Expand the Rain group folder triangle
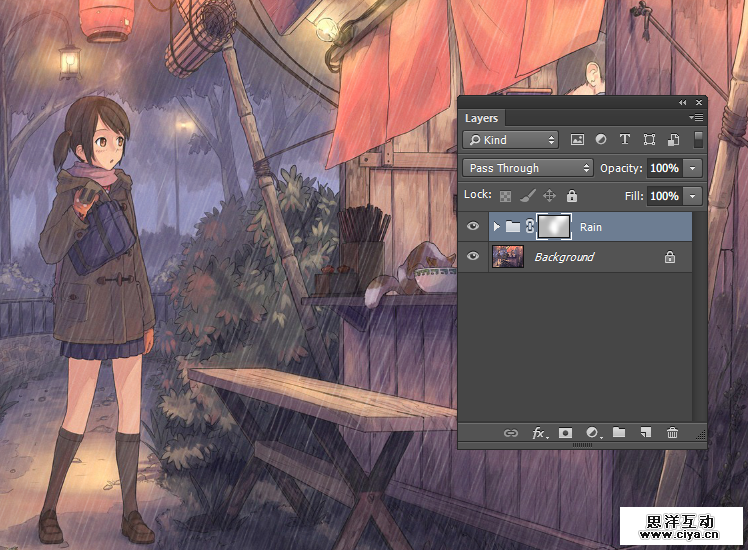 pyautogui.click(x=497, y=227)
